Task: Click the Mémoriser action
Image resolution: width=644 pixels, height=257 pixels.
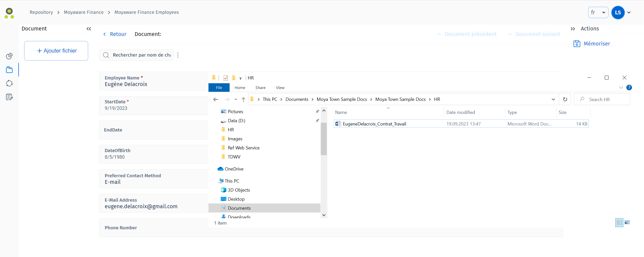Action: coord(592,44)
